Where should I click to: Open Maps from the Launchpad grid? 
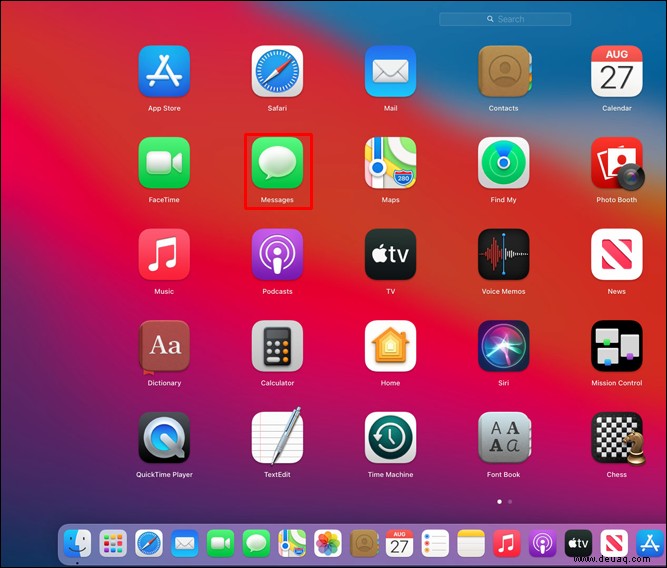[x=390, y=163]
